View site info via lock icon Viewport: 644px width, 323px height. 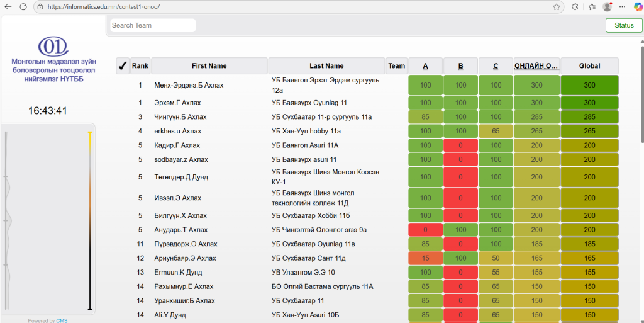40,7
